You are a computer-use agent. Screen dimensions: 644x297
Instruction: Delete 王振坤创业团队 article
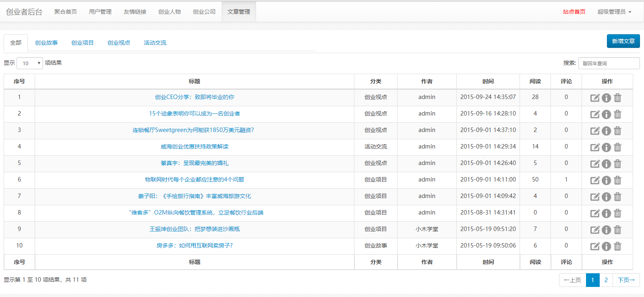tap(617, 230)
